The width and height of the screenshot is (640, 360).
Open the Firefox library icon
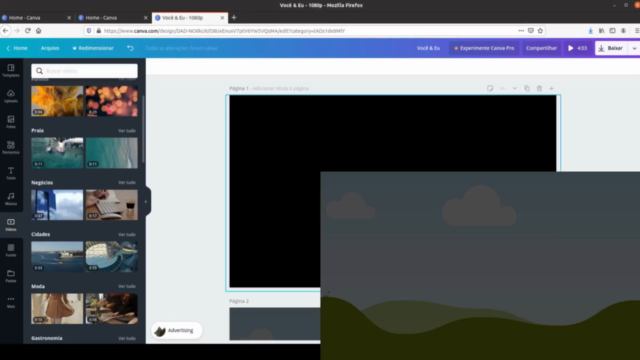(x=602, y=31)
